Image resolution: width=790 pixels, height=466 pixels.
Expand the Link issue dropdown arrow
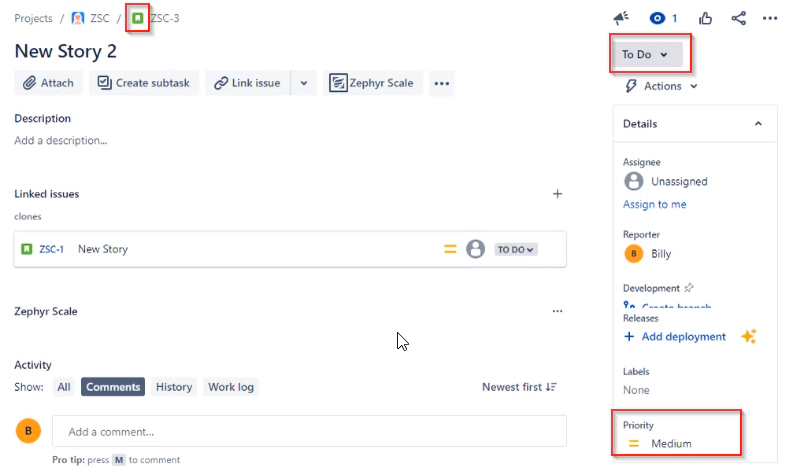[x=304, y=83]
